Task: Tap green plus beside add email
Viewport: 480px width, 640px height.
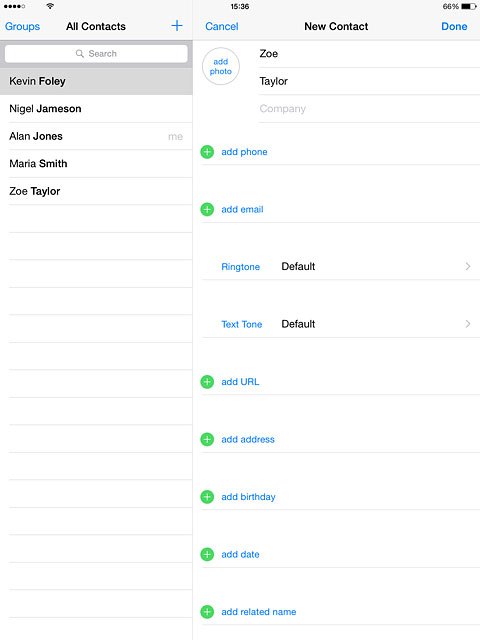Action: 207,209
